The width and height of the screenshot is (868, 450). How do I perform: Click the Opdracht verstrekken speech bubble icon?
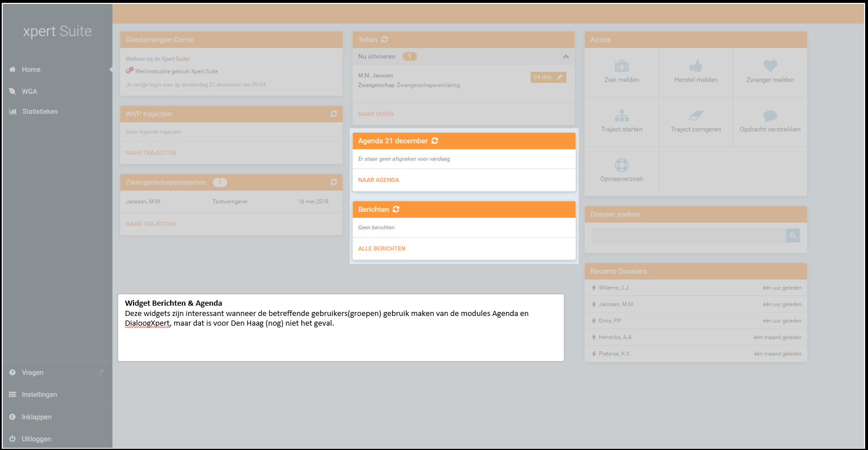coord(770,116)
